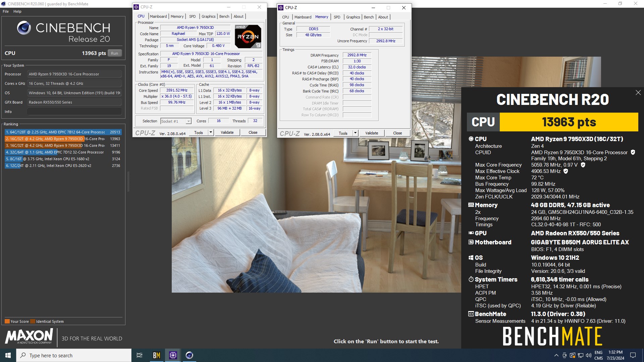Click the yellow 13963 pts score bar
Screen dimensions: 644x362
(x=569, y=122)
